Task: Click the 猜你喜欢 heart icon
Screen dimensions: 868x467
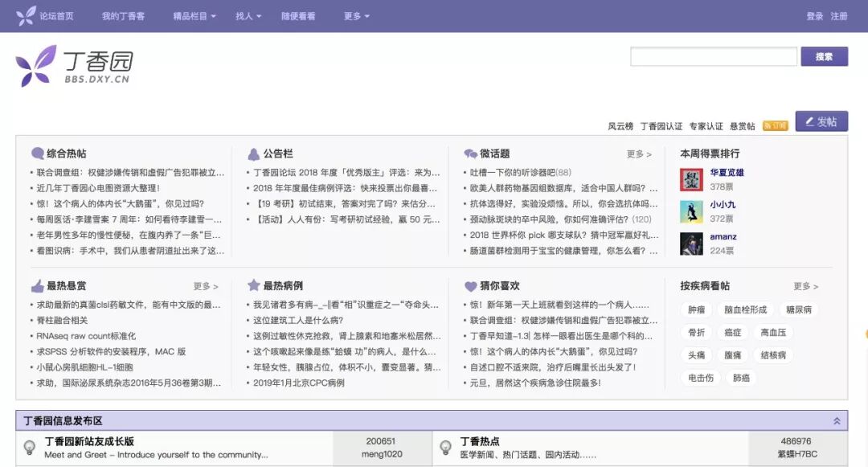Action: coord(470,286)
